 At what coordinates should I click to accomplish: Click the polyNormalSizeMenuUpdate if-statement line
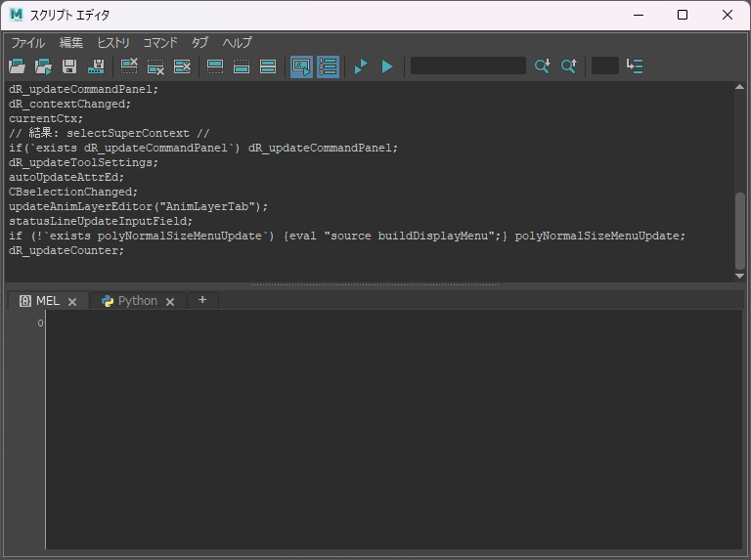pos(347,236)
